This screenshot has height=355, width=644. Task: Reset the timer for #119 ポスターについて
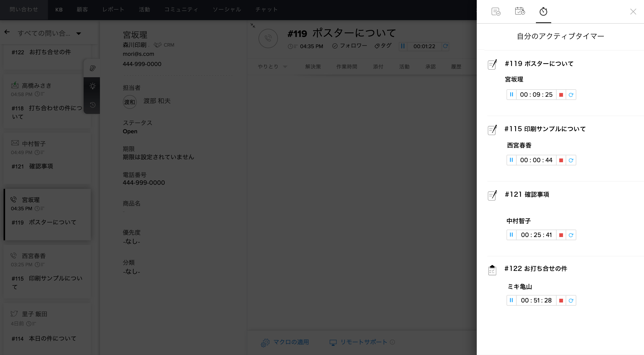[571, 95]
